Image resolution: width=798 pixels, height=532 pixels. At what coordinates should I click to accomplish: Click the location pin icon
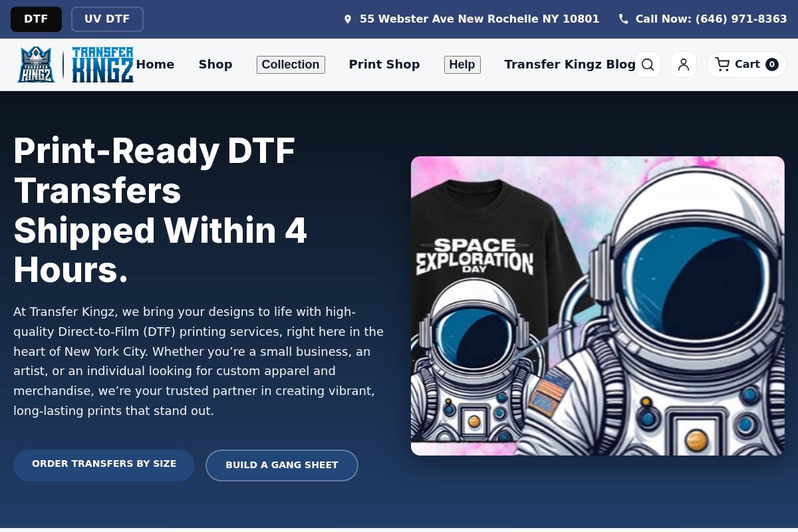[x=348, y=19]
